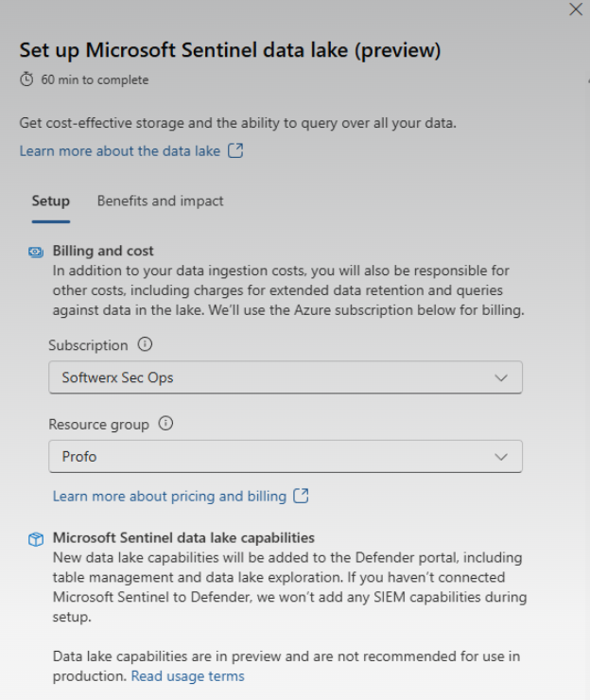This screenshot has width=590, height=700.
Task: Open Learn more about pricing and billing
Action: tap(169, 496)
